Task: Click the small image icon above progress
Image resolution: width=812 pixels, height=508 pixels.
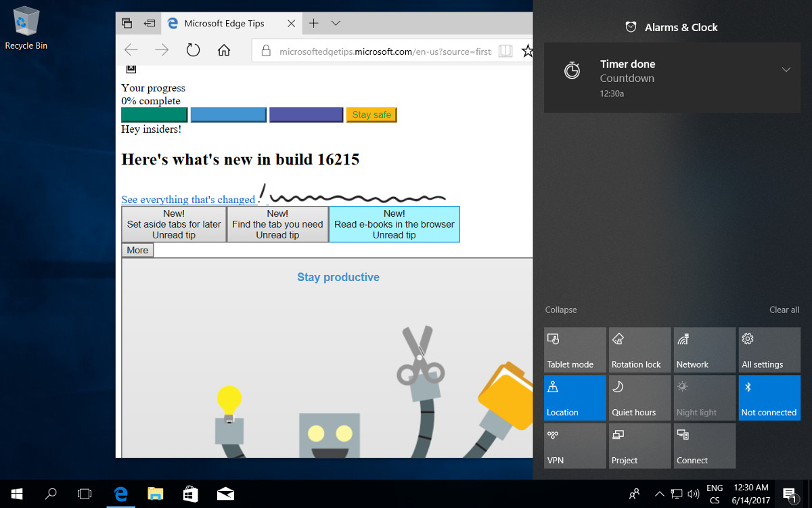Action: (x=131, y=68)
